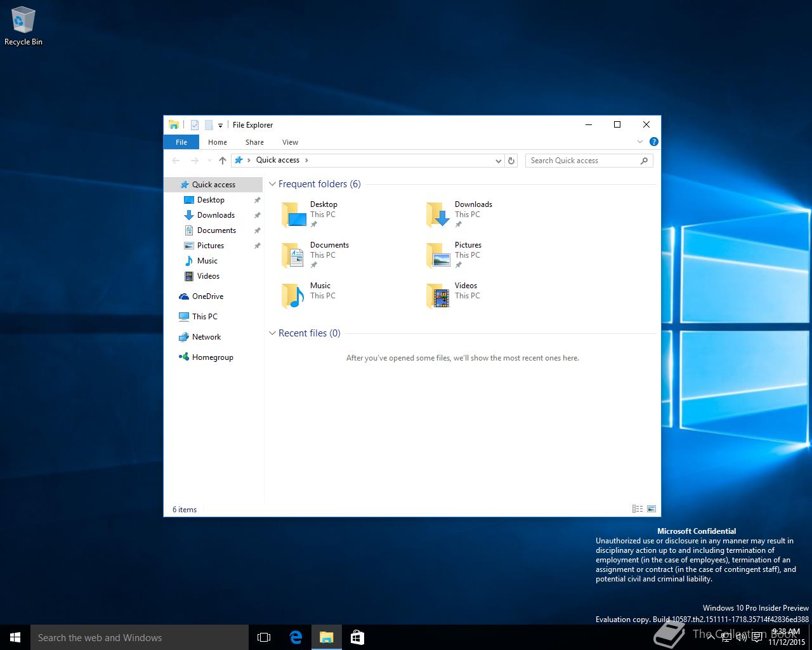This screenshot has height=650, width=812.
Task: Click the pin icon beside Documents in sidebar
Action: tap(257, 230)
